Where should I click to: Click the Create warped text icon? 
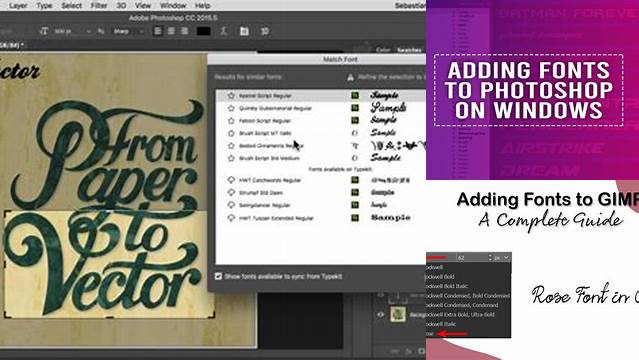click(x=224, y=31)
